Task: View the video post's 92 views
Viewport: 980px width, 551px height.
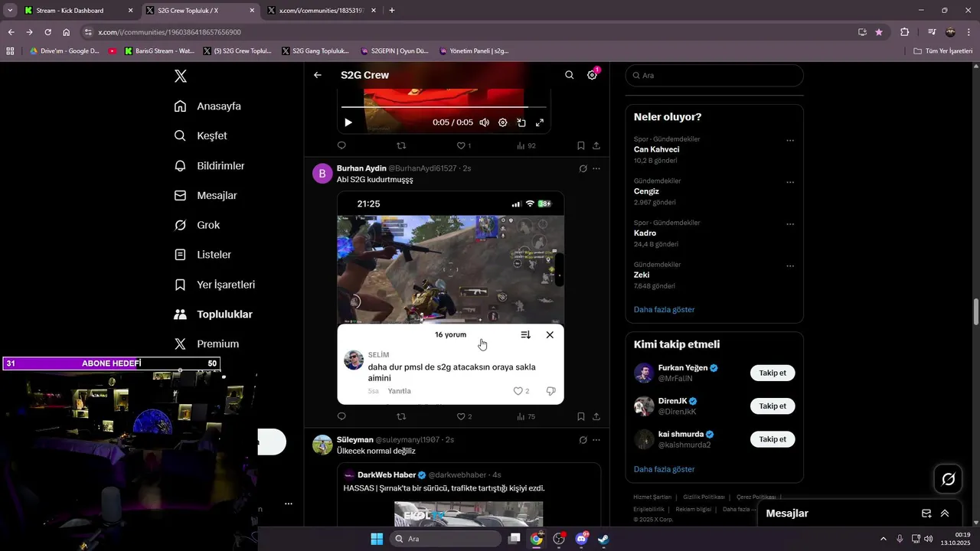Action: pos(526,145)
